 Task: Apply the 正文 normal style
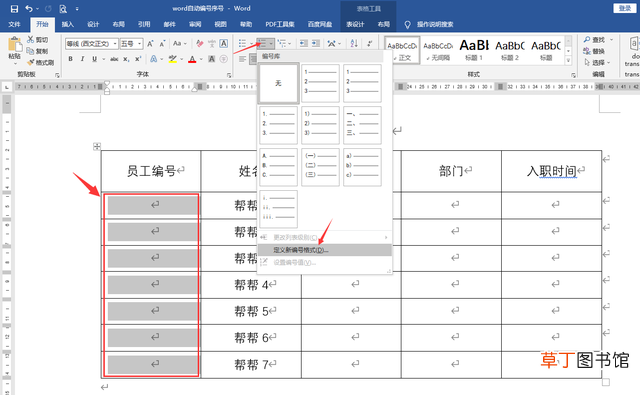pos(402,50)
